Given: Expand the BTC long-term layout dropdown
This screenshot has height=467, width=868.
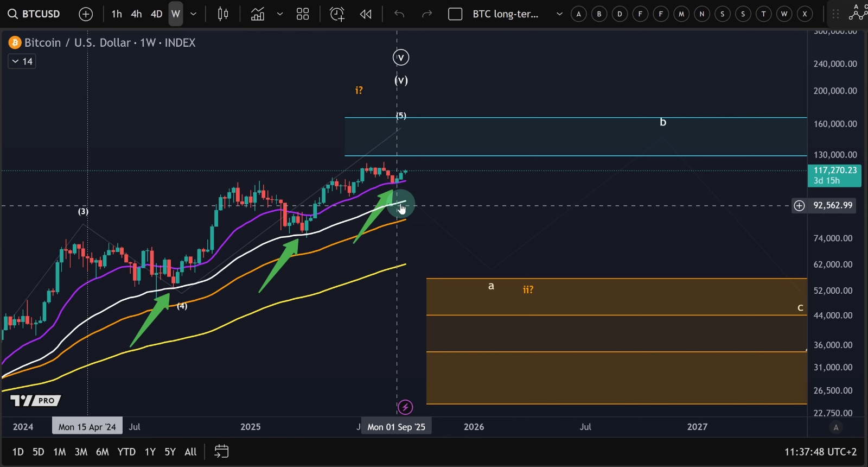Looking at the screenshot, I should click(x=559, y=14).
